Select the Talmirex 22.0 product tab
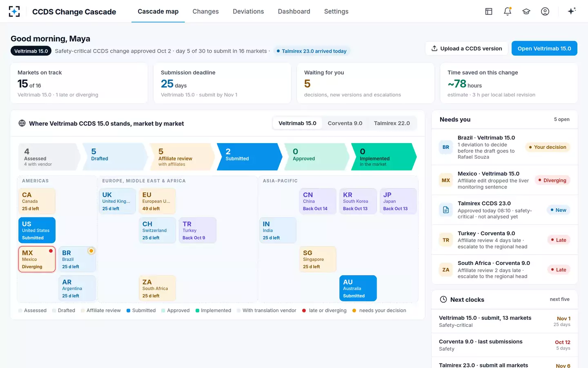 (x=392, y=123)
